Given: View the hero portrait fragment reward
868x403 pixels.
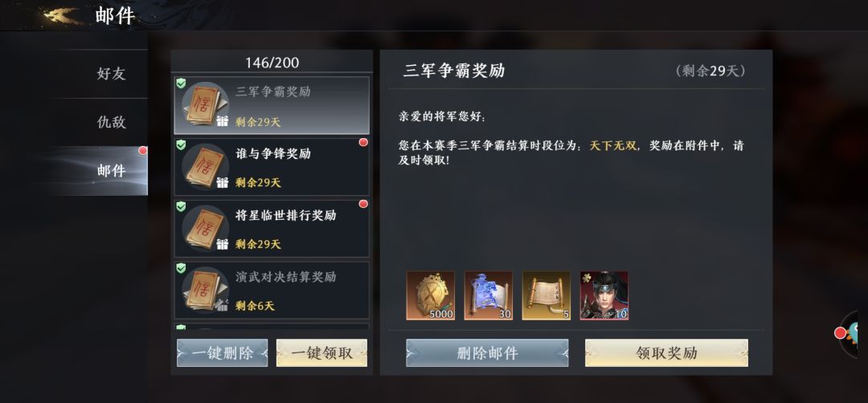Looking at the screenshot, I should point(604,295).
